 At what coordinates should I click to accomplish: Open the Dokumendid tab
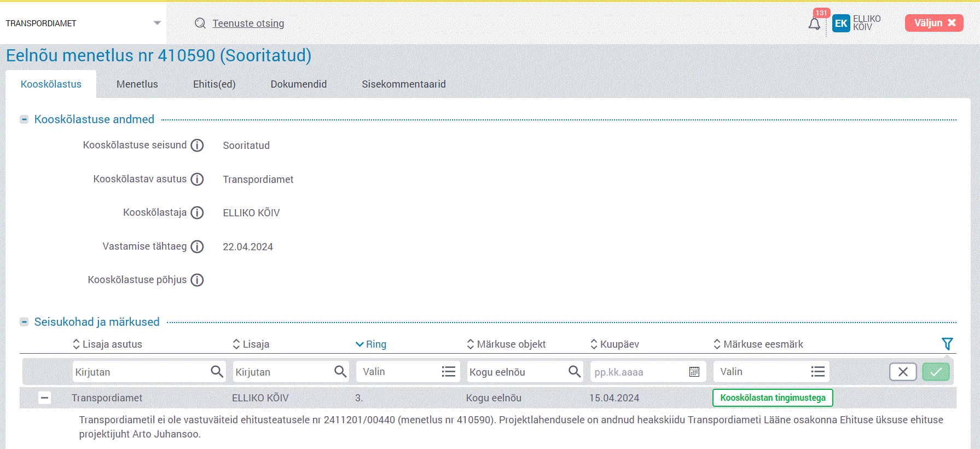coord(299,84)
